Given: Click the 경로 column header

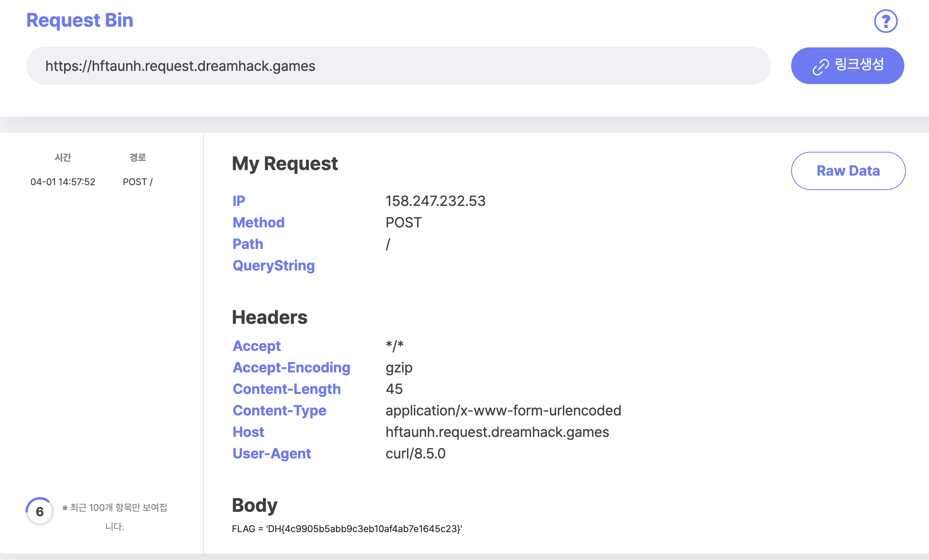Looking at the screenshot, I should click(x=137, y=157).
